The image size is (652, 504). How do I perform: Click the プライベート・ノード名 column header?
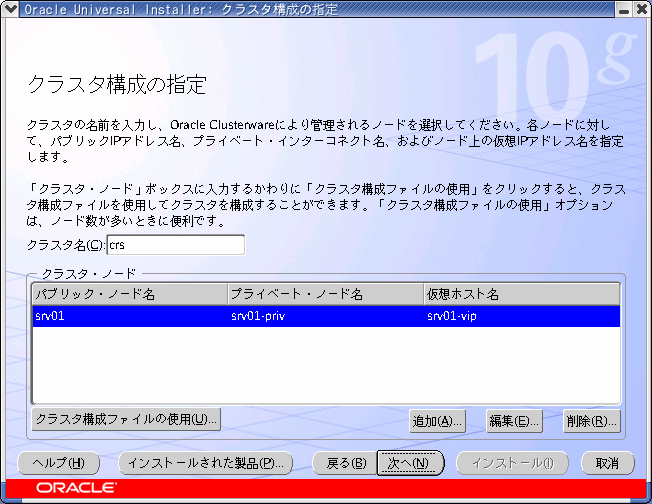326,294
